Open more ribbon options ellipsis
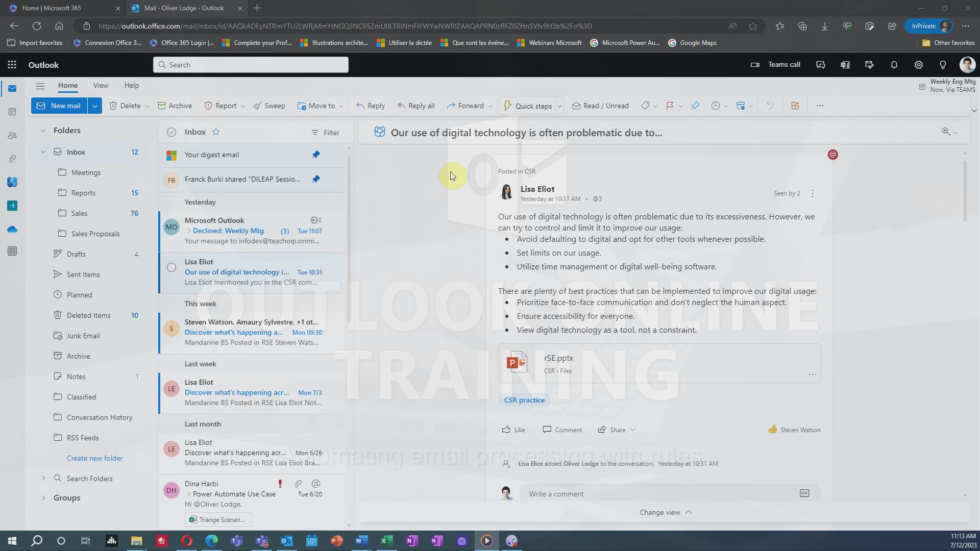980x551 pixels. coord(820,106)
